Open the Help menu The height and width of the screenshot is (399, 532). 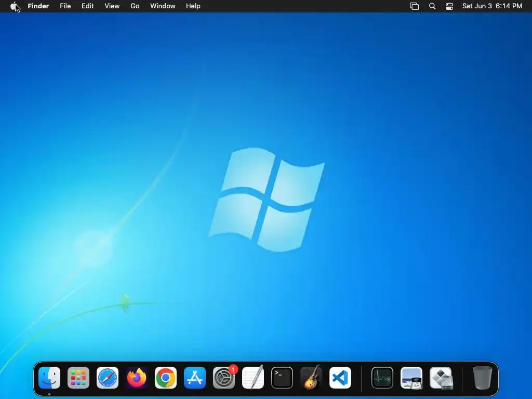[193, 6]
